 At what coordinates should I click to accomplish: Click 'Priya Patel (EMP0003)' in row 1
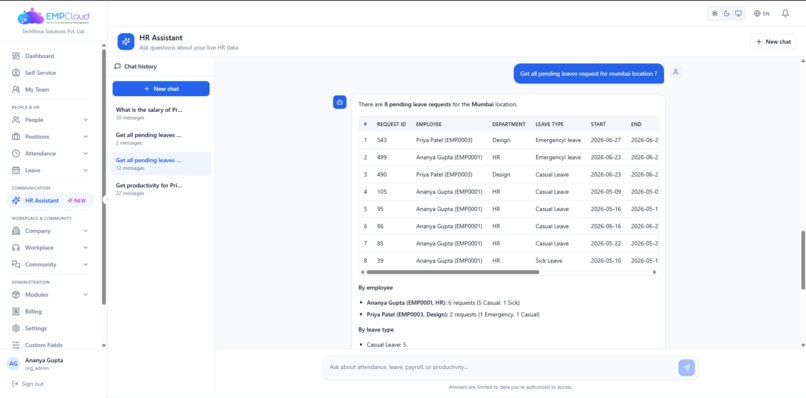[x=444, y=140]
